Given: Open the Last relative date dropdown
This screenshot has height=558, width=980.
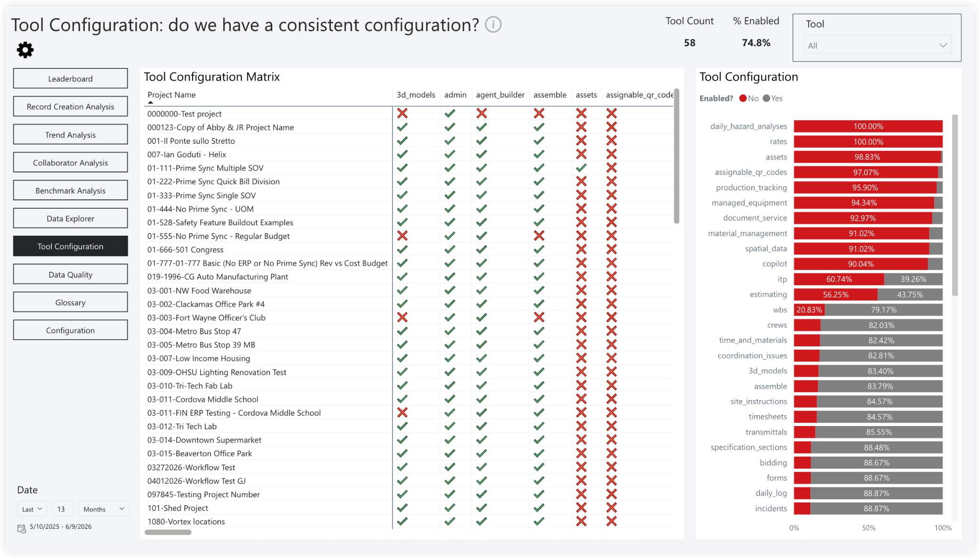Looking at the screenshot, I should pos(32,509).
